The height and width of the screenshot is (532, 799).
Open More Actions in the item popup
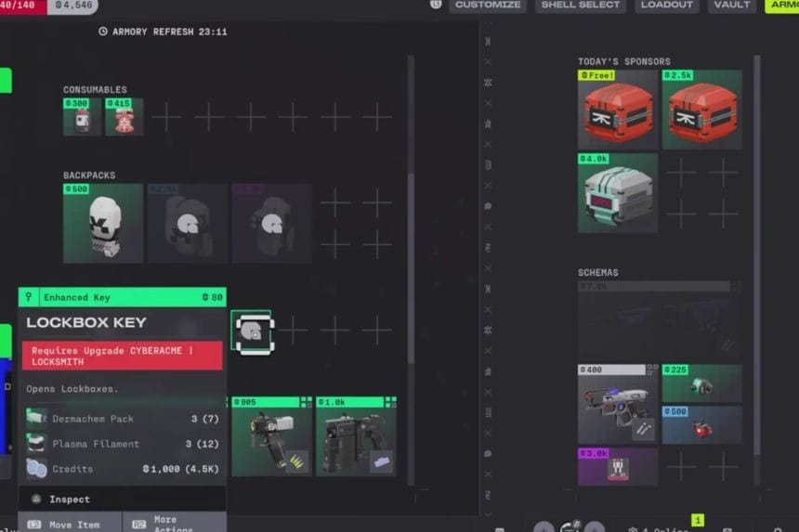pyautogui.click(x=175, y=524)
